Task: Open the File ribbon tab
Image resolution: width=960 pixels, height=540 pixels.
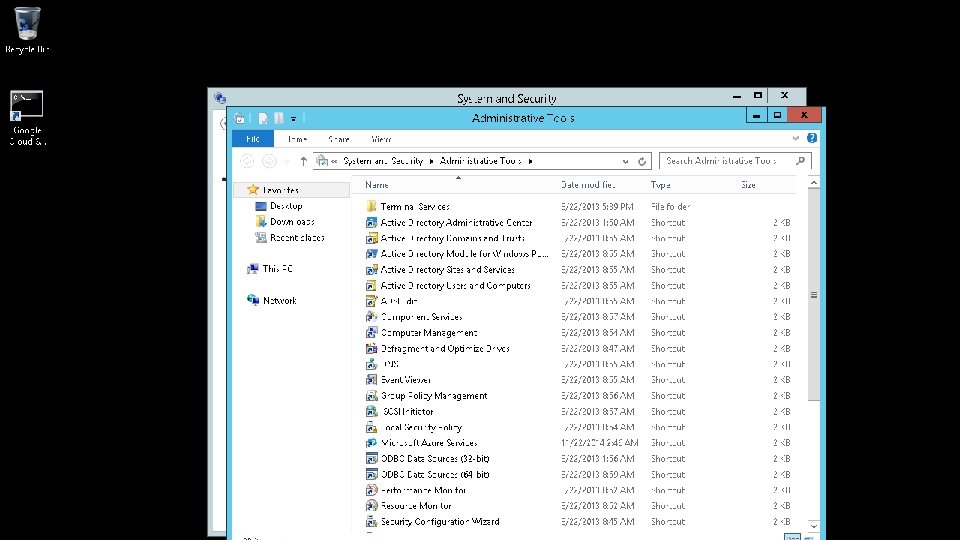Action: coord(253,139)
